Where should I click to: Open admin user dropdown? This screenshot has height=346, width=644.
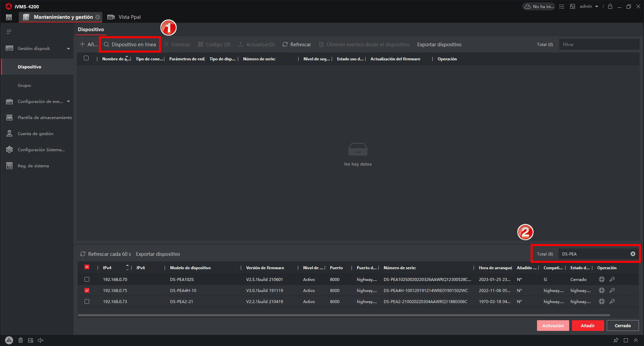pyautogui.click(x=589, y=6)
